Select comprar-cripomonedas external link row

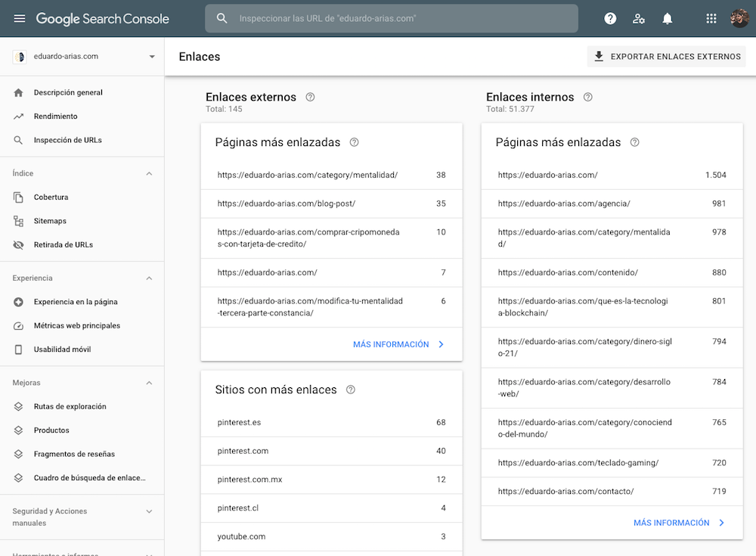click(332, 238)
